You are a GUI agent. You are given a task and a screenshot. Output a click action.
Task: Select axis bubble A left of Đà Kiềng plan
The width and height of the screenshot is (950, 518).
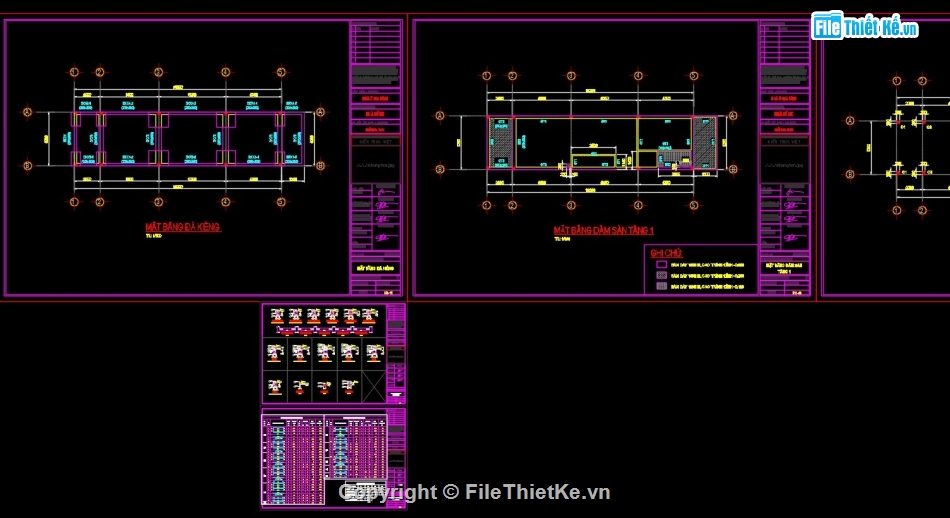click(x=27, y=112)
